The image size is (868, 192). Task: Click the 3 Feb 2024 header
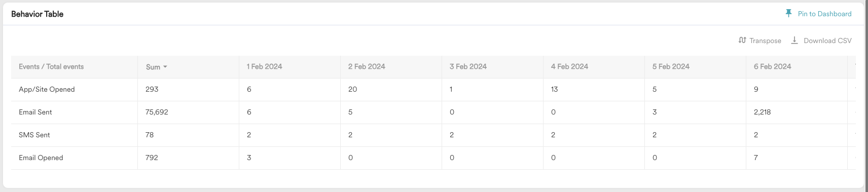(468, 66)
